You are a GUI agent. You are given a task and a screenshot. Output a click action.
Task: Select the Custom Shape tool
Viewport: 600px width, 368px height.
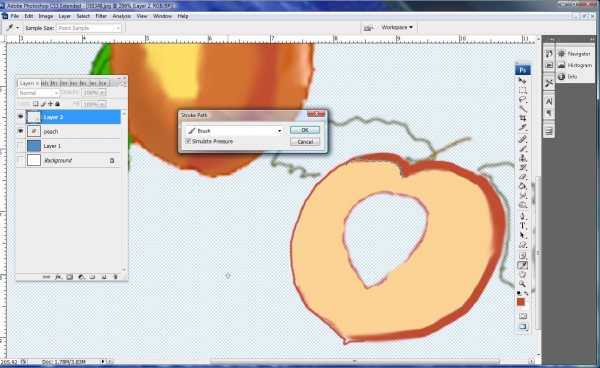[x=522, y=245]
